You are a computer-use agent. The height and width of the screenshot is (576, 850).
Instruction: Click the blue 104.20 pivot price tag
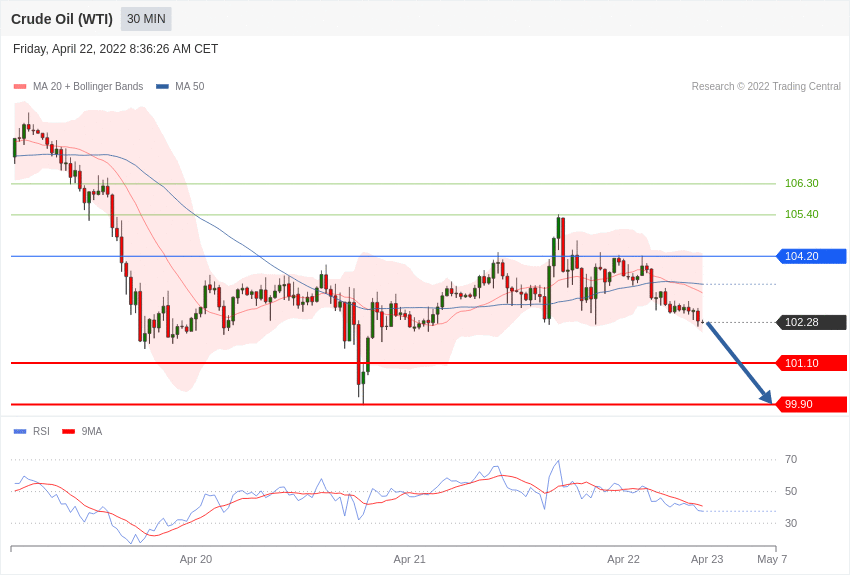point(812,256)
